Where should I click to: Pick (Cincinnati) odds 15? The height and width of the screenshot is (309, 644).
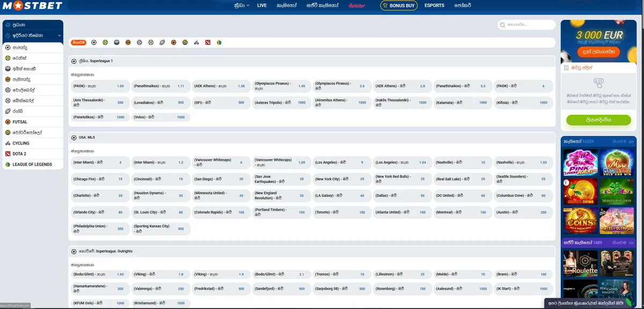point(160,179)
